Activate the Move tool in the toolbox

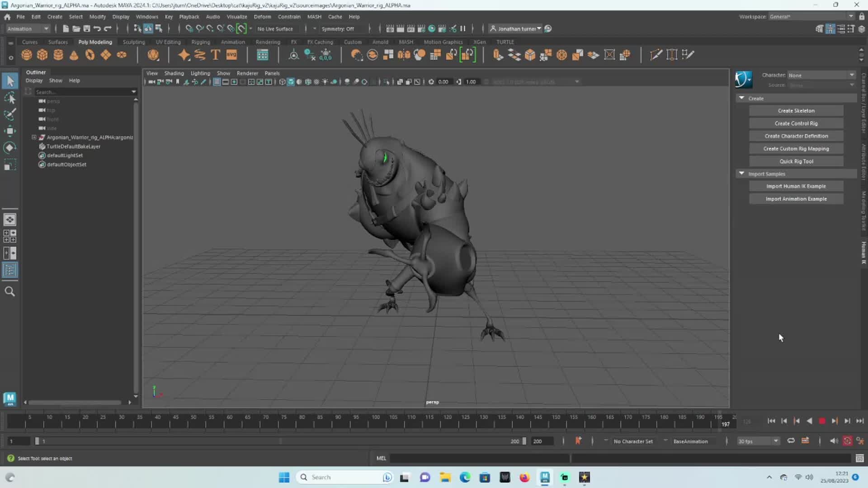(x=10, y=131)
